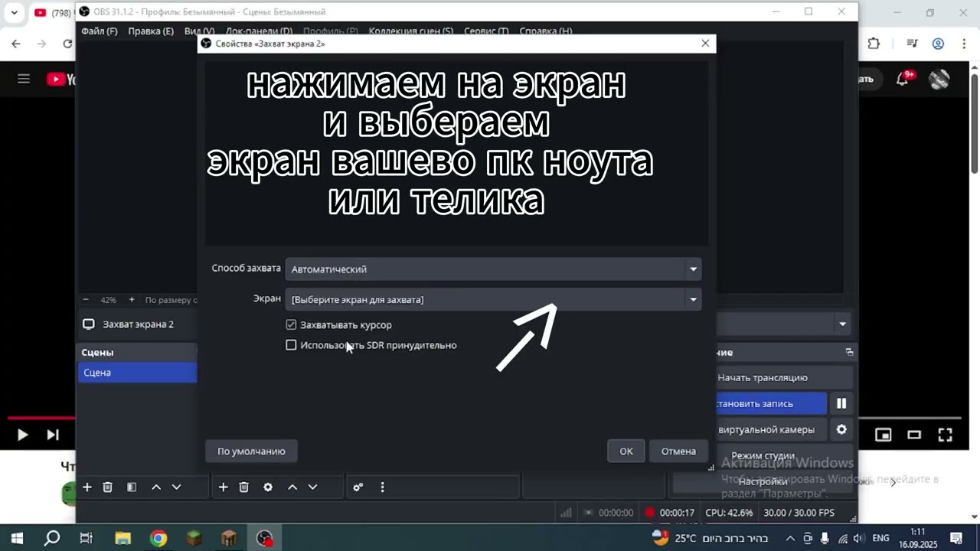Screen dimensions: 980x551
Task: Open the YouTube account avatar
Action: 939,78
